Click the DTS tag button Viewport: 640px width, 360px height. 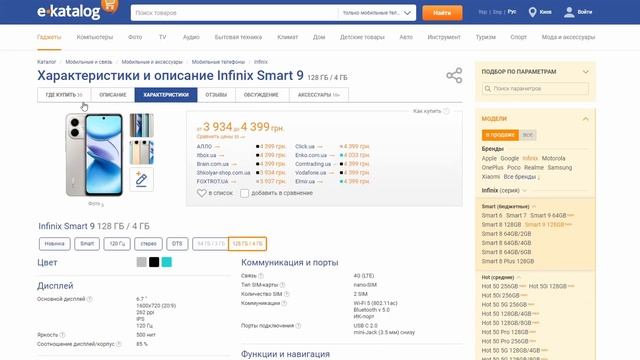[177, 244]
